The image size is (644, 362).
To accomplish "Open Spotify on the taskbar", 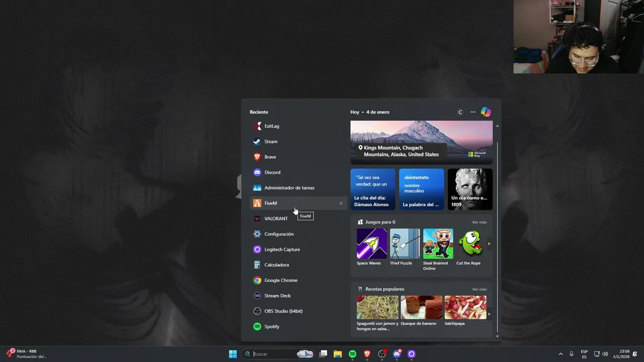I will [x=353, y=354].
